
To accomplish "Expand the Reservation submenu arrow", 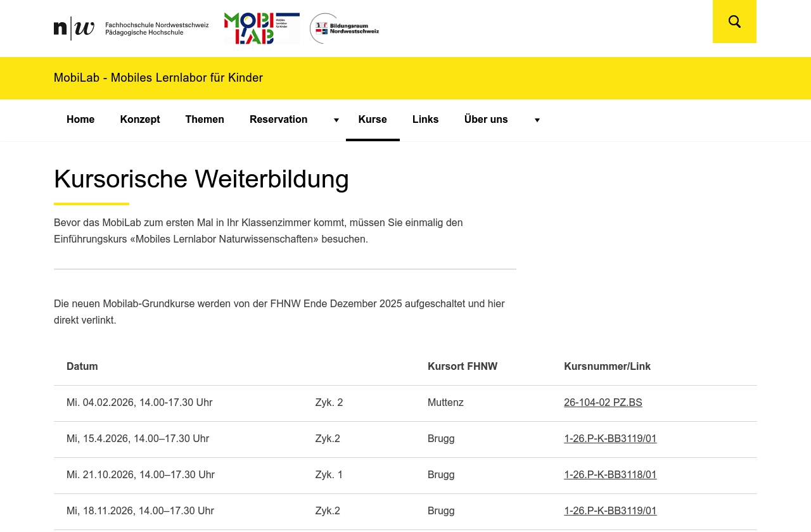I will tap(336, 120).
